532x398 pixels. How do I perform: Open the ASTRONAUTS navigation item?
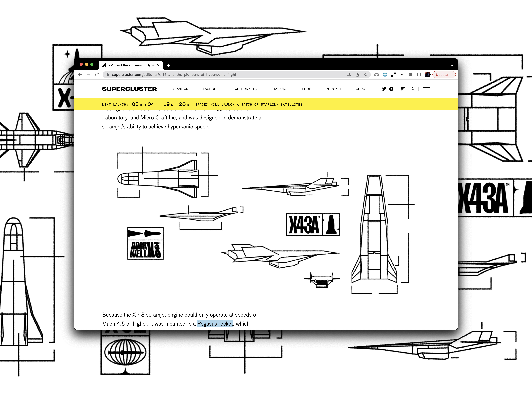(246, 89)
